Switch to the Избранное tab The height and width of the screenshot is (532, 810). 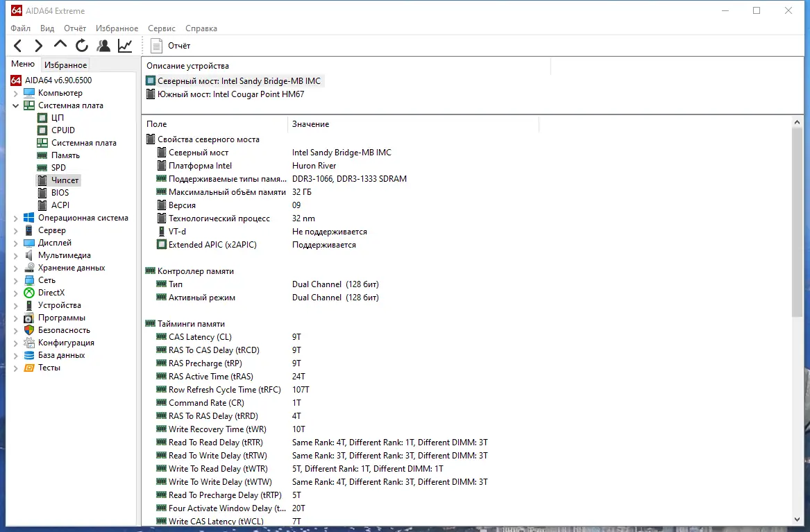pos(65,65)
